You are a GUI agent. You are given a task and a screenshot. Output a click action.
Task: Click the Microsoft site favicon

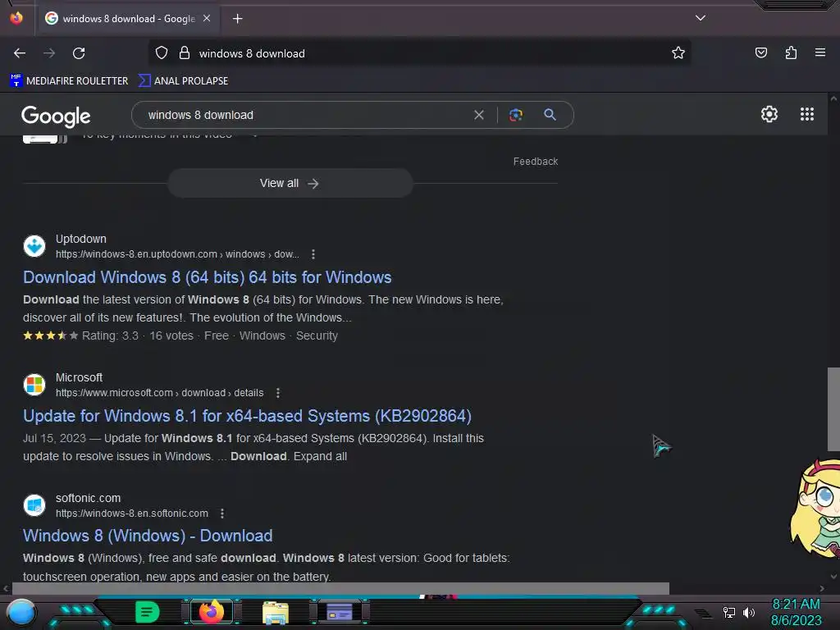pyautogui.click(x=34, y=385)
